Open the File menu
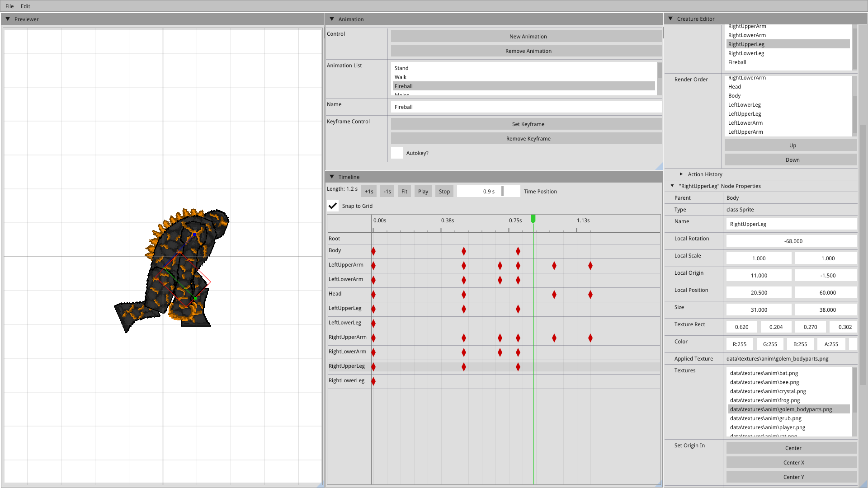This screenshot has height=488, width=868. pyautogui.click(x=9, y=6)
